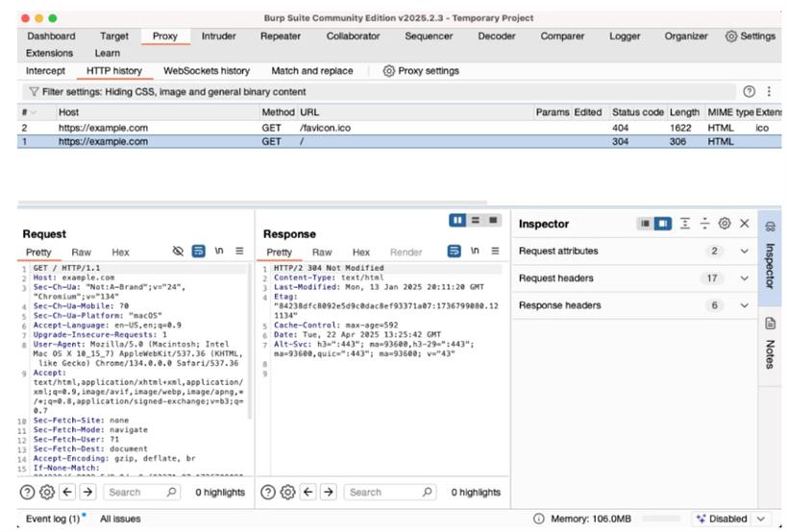This screenshot has height=532, width=788.
Task: Switch Inspector to docked-left layout icon
Action: point(645,223)
